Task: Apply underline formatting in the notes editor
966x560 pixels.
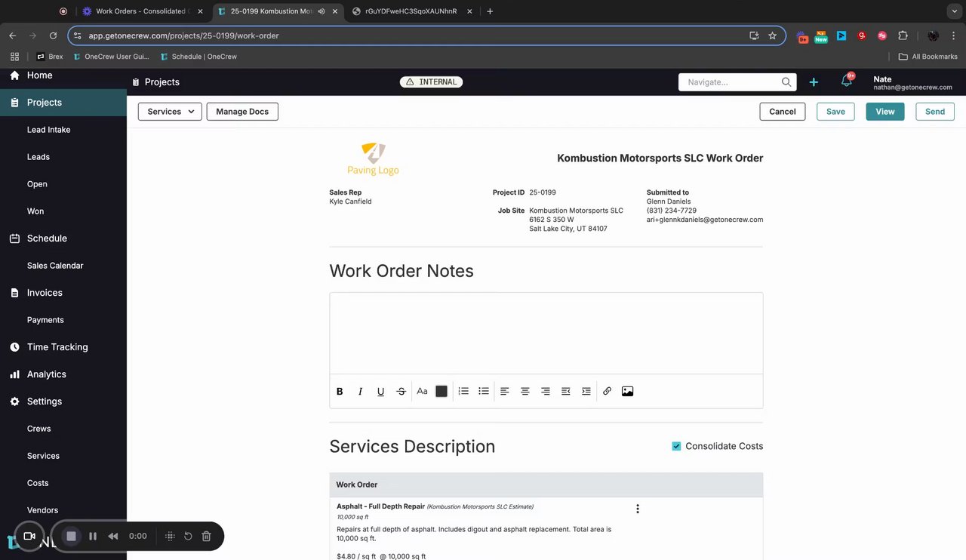Action: pyautogui.click(x=380, y=391)
